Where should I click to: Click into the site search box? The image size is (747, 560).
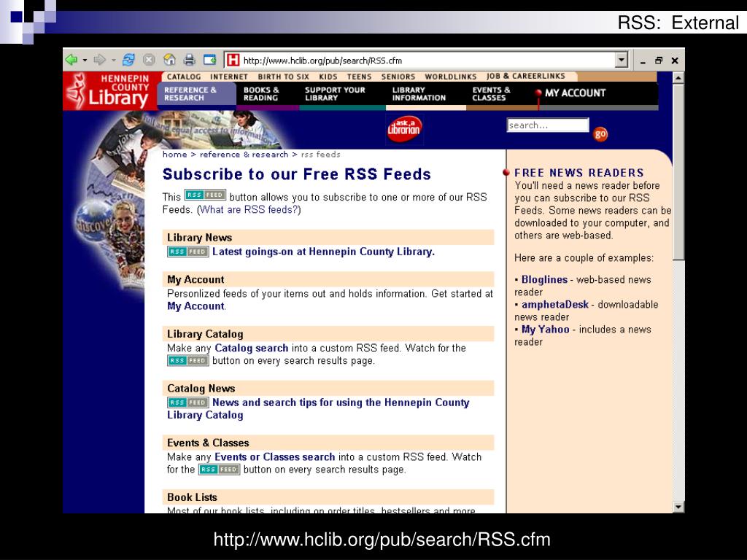point(548,125)
